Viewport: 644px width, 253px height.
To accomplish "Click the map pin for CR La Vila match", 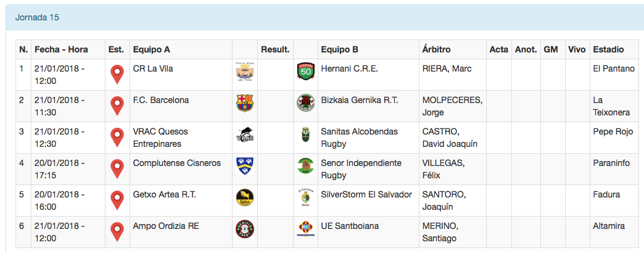I will (117, 74).
